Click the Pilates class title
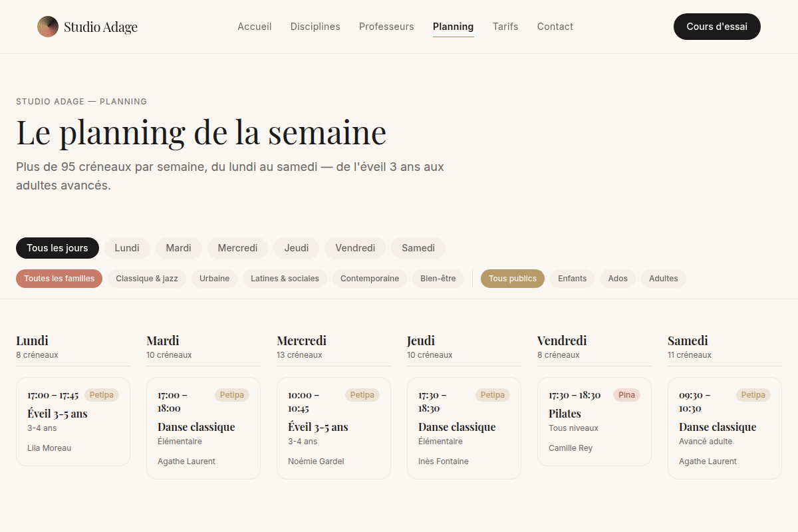 tap(565, 414)
